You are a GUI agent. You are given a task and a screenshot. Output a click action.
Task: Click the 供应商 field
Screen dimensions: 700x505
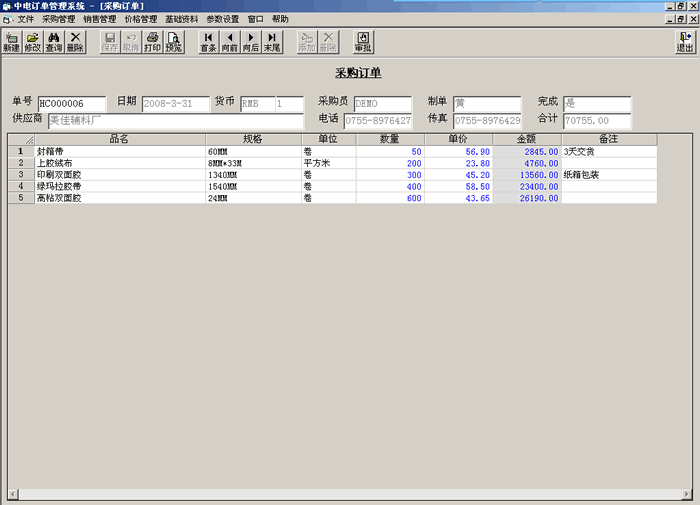[176, 121]
